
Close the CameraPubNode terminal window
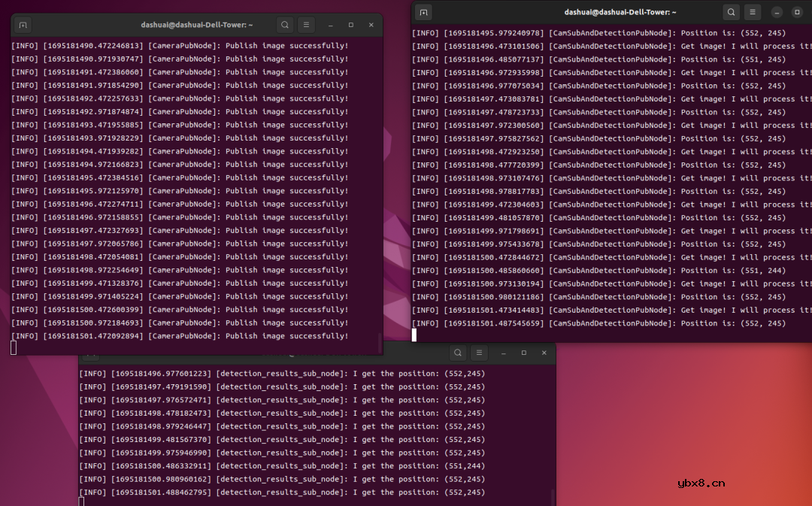click(371, 25)
